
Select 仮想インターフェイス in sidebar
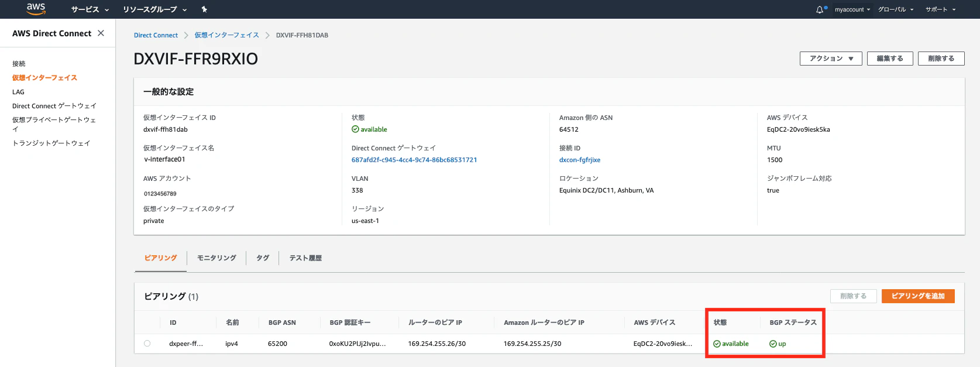(x=44, y=78)
